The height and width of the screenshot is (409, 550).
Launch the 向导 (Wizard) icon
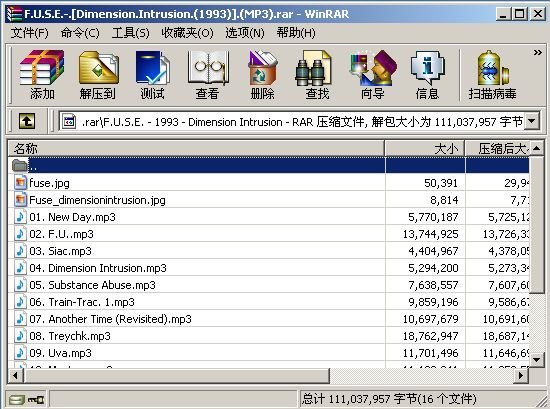click(373, 68)
